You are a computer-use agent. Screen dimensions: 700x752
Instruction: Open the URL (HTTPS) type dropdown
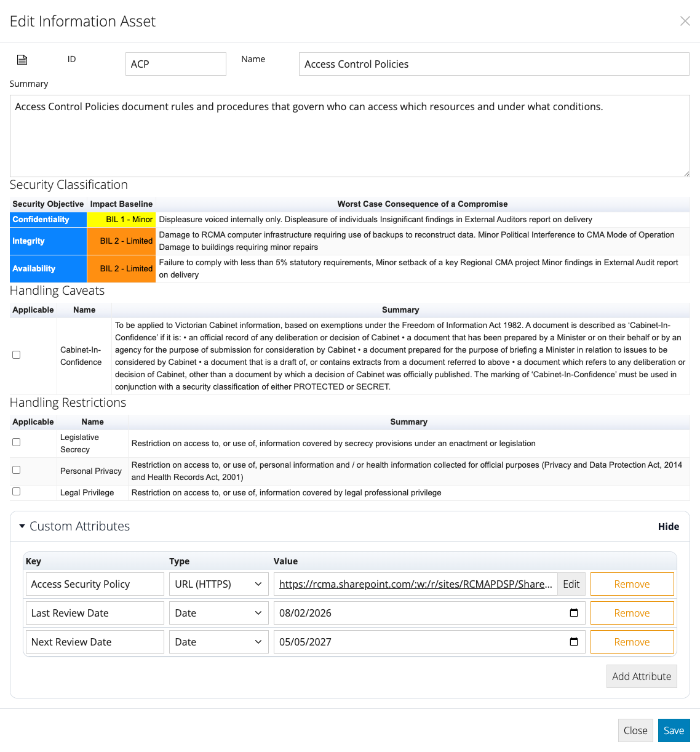218,584
